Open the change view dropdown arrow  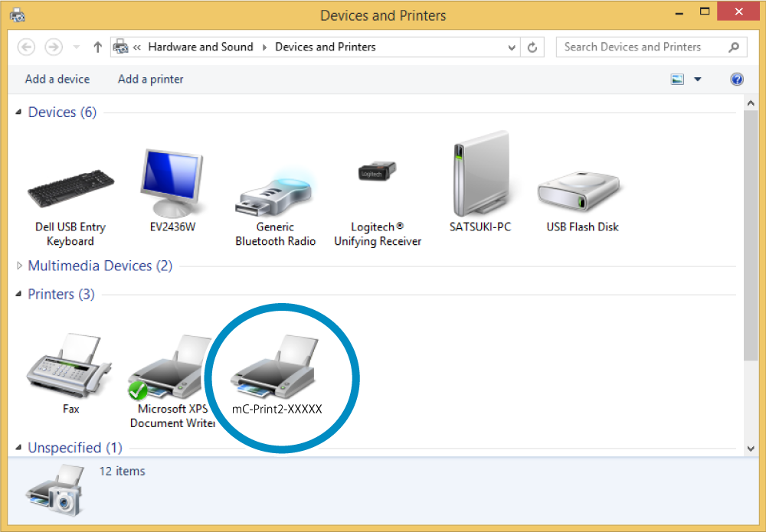697,79
